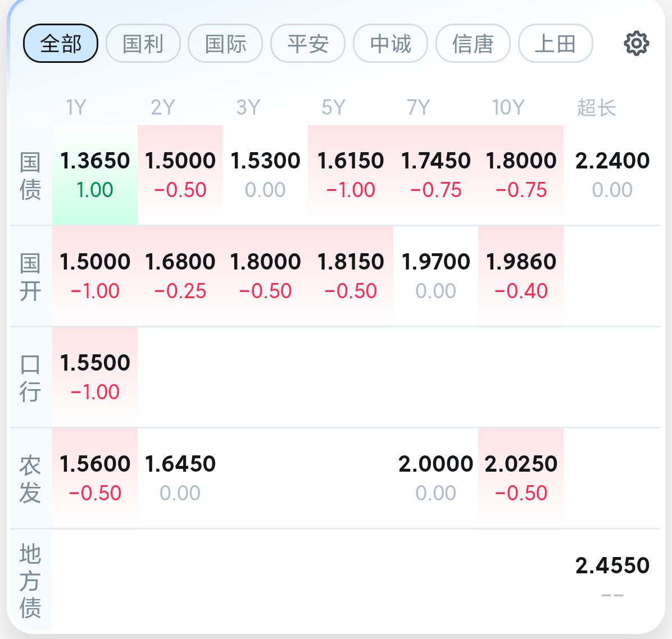Open the 农发 10Y quote 2.0250

tap(521, 478)
